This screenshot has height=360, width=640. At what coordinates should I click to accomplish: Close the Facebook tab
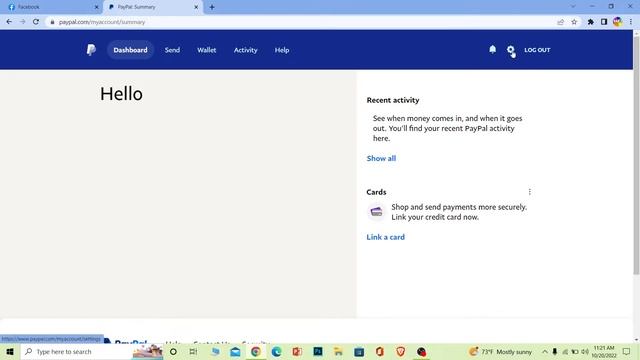(x=96, y=7)
